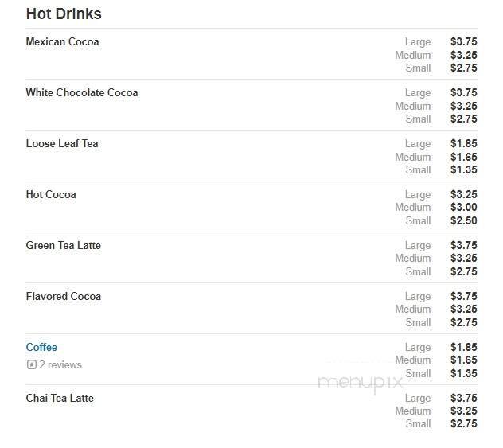The width and height of the screenshot is (503, 448).
Task: Click the Hot Cocoa Small price $2.50
Action: pos(463,220)
